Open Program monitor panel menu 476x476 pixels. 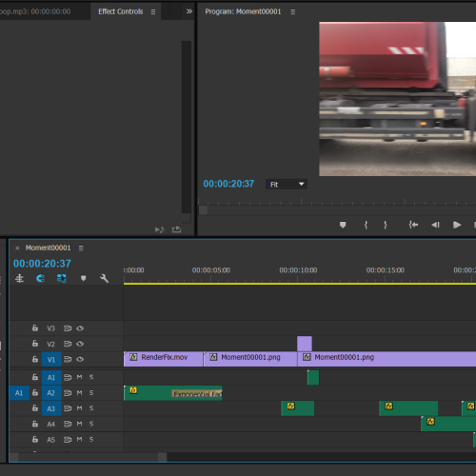293,11
